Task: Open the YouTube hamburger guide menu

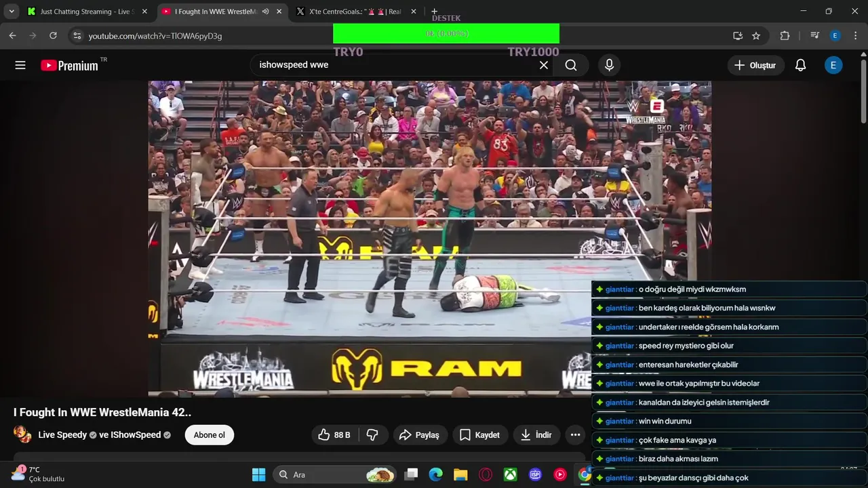Action: point(20,65)
